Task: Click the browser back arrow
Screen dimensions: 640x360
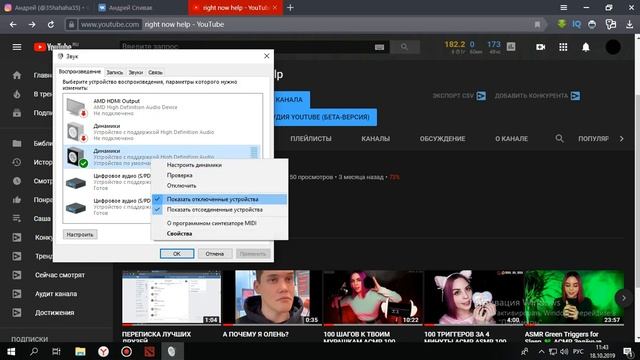Action: tap(13, 24)
